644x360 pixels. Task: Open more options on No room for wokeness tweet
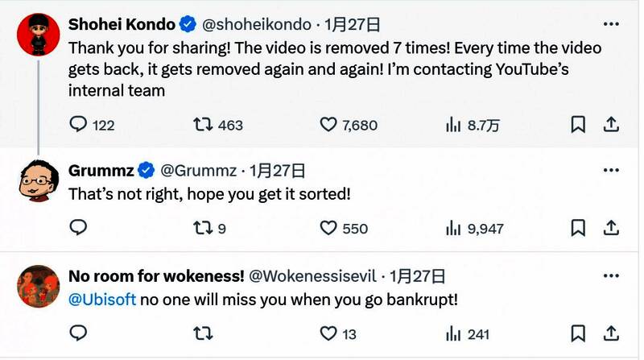pyautogui.click(x=611, y=276)
